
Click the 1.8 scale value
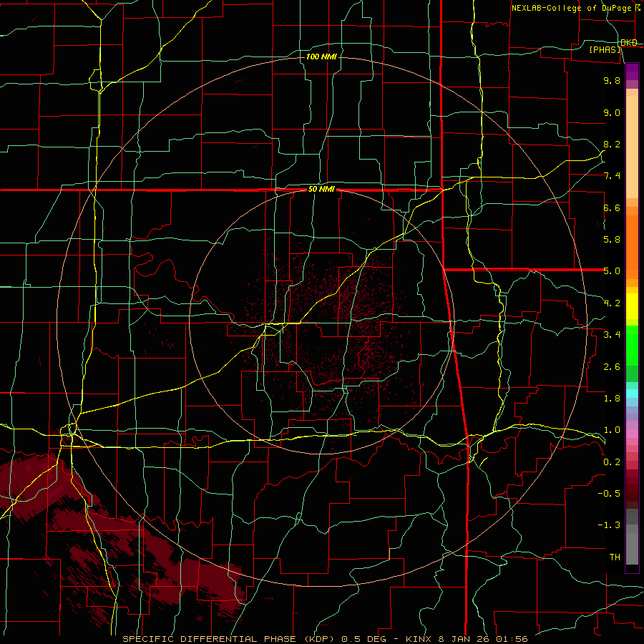pos(612,399)
